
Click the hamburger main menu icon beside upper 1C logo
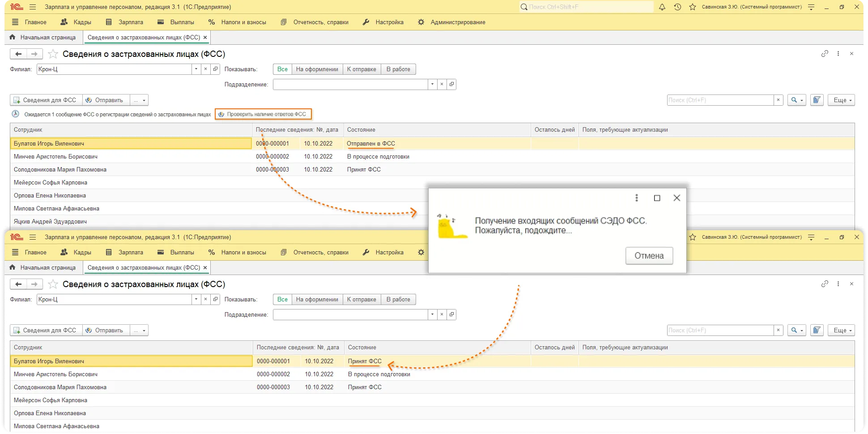pos(32,7)
